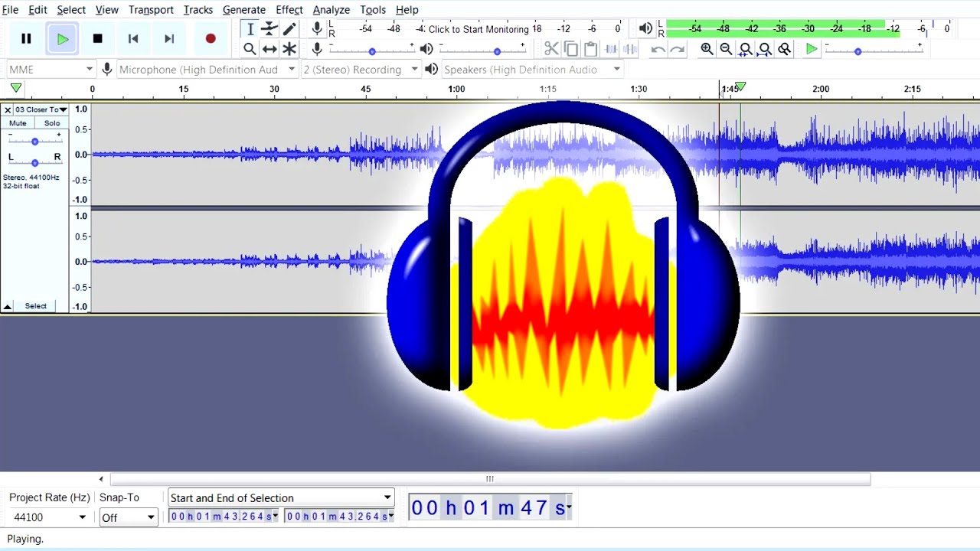Click the Play-at-Speed green arrow
Viewport: 980px width, 551px height.
pyautogui.click(x=812, y=49)
